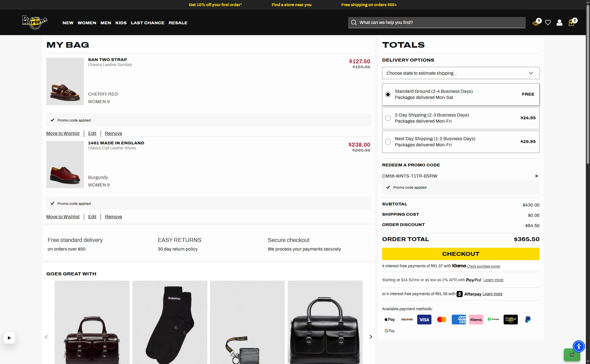The width and height of the screenshot is (590, 364).
Task: Open recently viewed eye icon
Action: click(536, 23)
